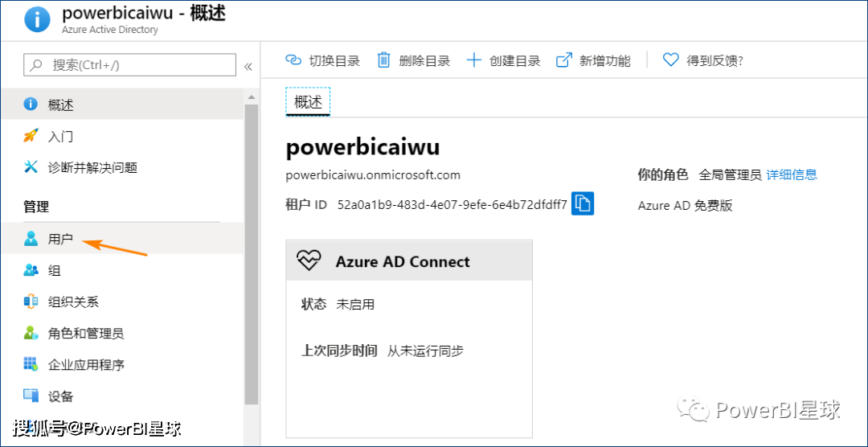Click the Azure AD Connect card header
868x447 pixels.
pyautogui.click(x=409, y=260)
